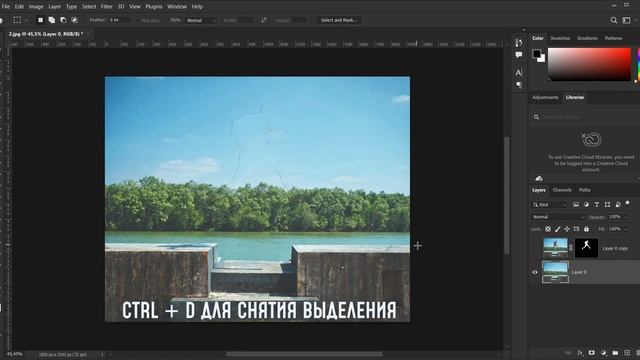The width and height of the screenshot is (640, 360).
Task: Click the Select and Mask button
Action: click(x=339, y=20)
